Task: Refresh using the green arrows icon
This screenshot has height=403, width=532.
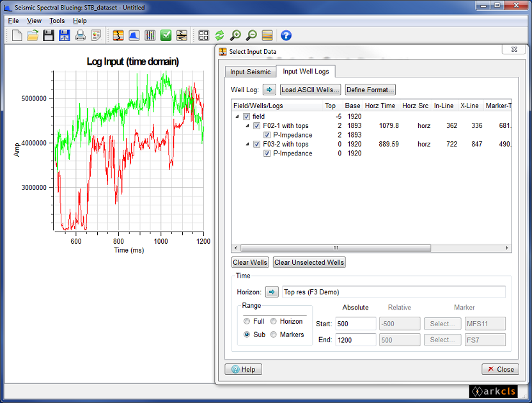Action: [x=219, y=35]
